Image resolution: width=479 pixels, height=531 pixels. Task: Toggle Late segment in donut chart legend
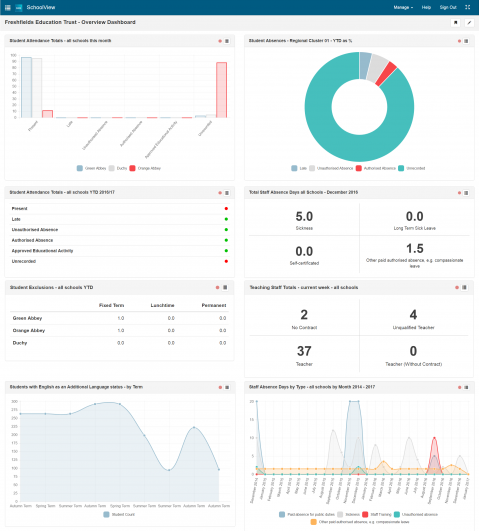coord(299,168)
